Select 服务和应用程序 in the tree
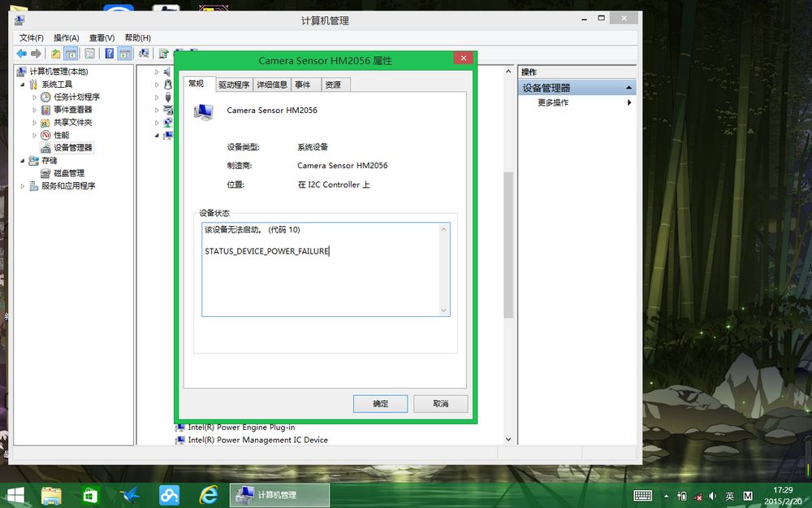The image size is (812, 508). (68, 185)
